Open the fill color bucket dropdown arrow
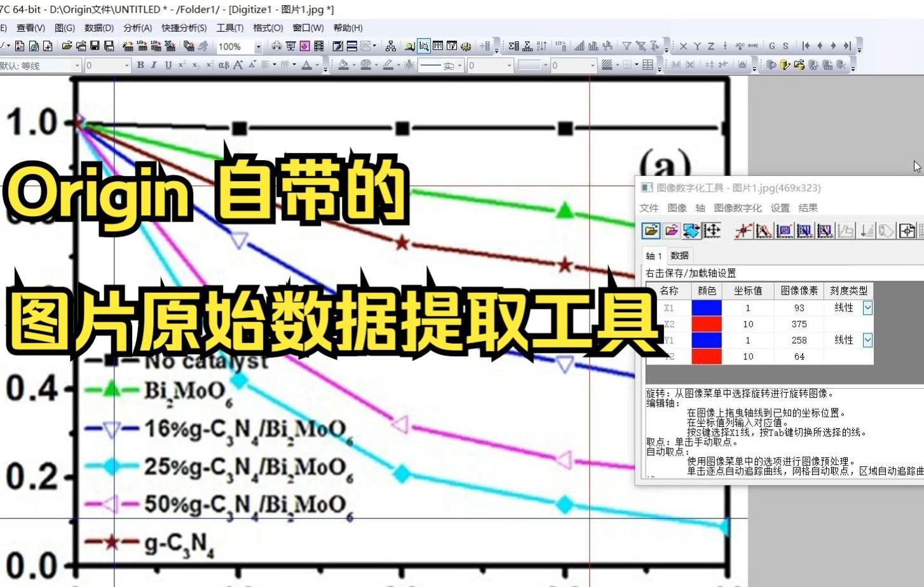The height and width of the screenshot is (587, 924). (354, 65)
